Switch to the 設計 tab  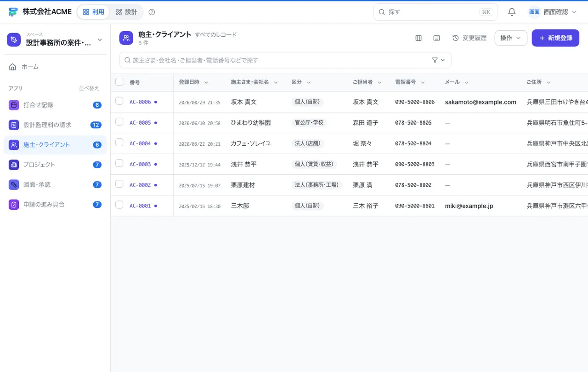[x=126, y=12]
